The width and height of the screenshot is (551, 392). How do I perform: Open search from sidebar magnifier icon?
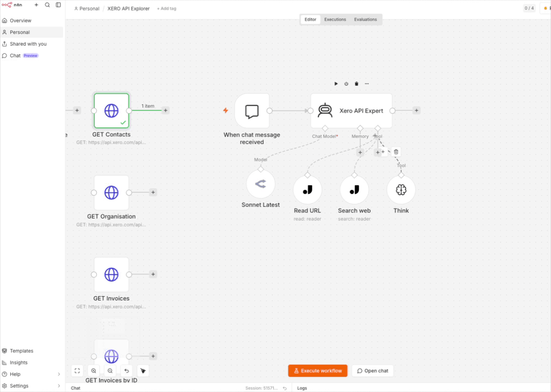tap(47, 5)
